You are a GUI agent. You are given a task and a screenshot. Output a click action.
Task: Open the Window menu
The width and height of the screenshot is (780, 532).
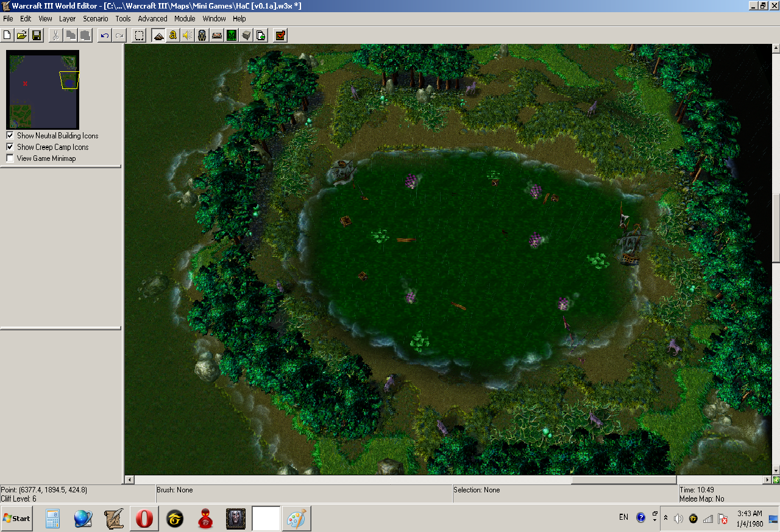click(x=214, y=19)
